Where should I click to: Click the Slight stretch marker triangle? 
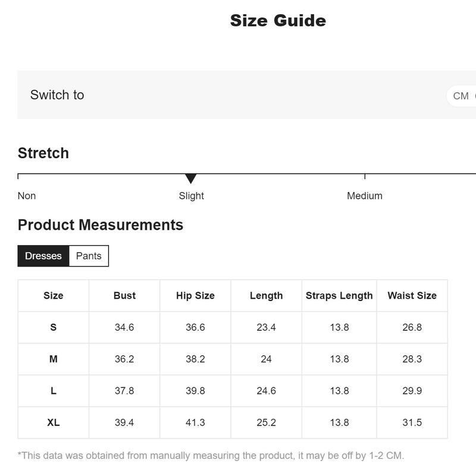[x=190, y=178]
